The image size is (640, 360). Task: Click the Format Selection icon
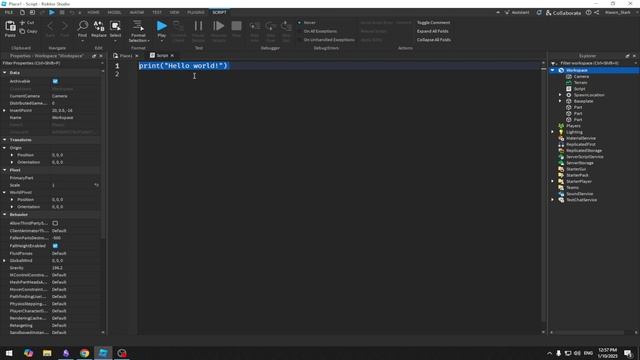point(138,26)
